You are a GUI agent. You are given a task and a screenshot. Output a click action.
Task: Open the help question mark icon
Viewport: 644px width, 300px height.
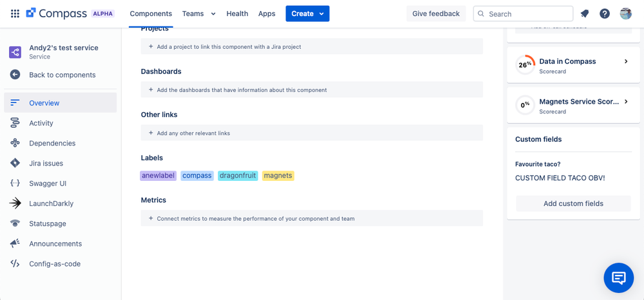click(x=605, y=14)
